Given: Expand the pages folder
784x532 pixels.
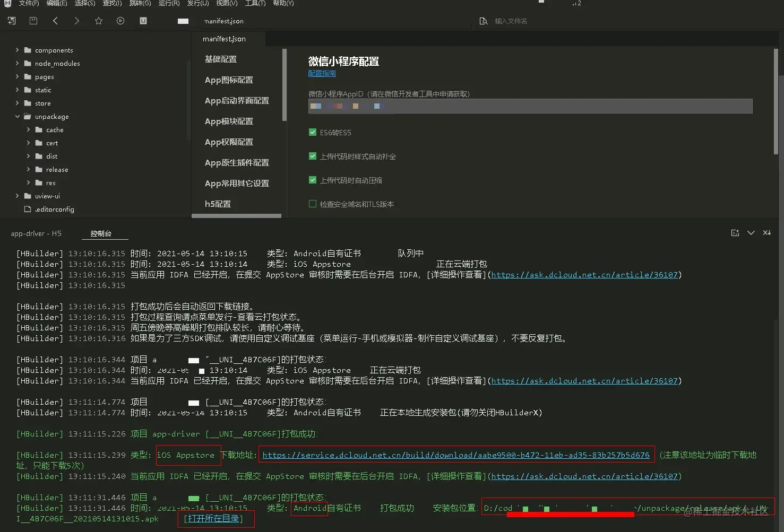Looking at the screenshot, I should [17, 76].
